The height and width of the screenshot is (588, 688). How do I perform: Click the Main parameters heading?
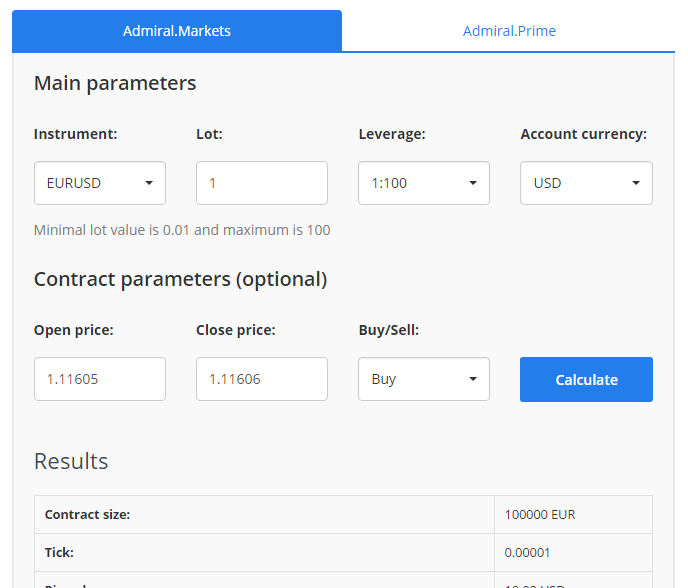point(115,83)
